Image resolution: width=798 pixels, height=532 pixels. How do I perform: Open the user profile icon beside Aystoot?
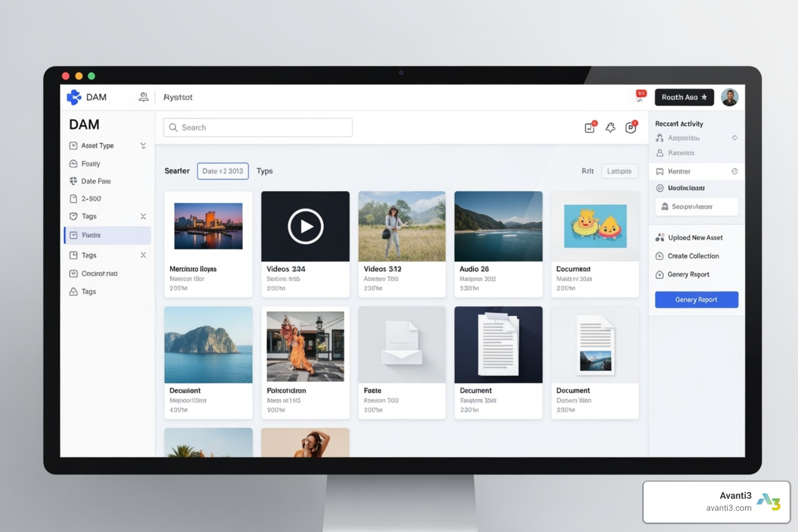pos(143,97)
